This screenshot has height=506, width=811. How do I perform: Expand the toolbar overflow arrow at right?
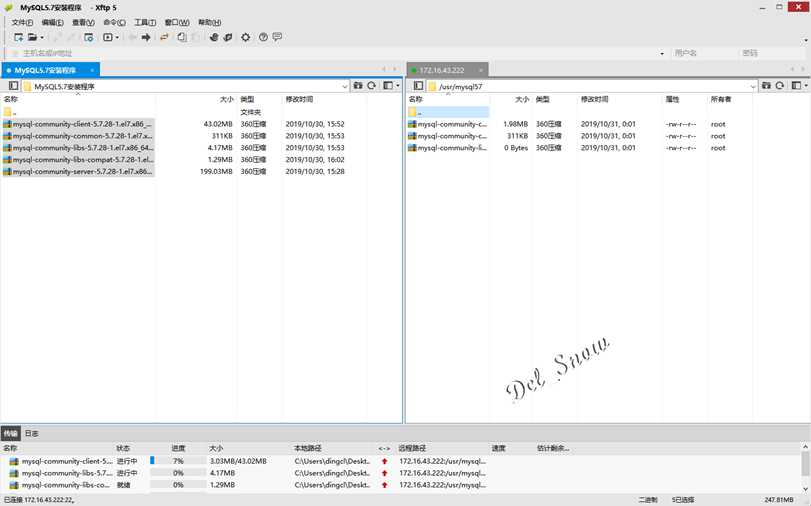806,40
